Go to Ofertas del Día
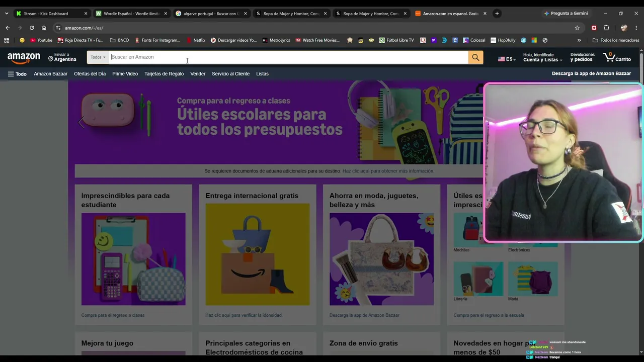Viewport: 644px width, 362px height. pyautogui.click(x=90, y=74)
